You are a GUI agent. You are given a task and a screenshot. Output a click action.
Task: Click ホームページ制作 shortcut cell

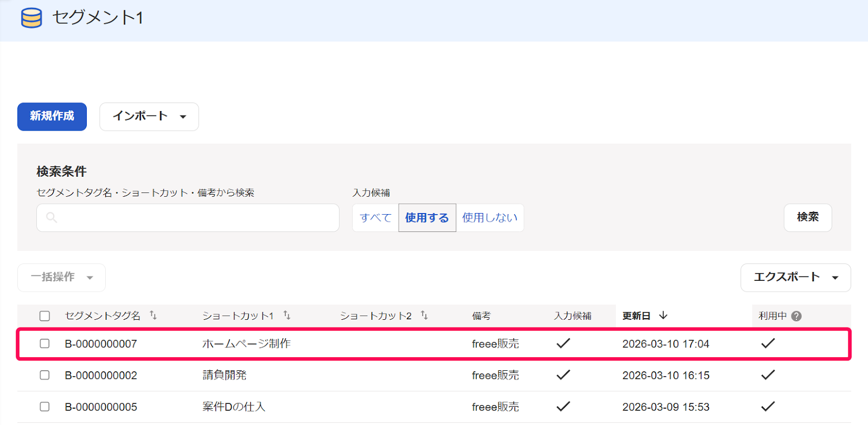click(x=246, y=344)
